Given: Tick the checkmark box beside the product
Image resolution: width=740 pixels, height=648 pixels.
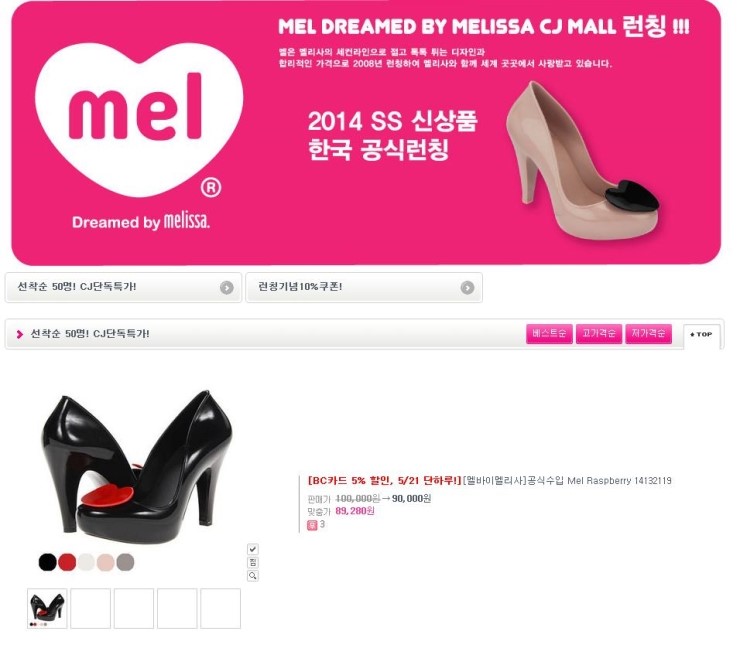Looking at the screenshot, I should coord(253,549).
